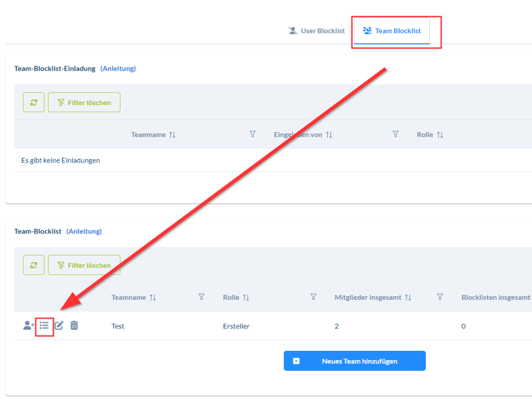Viewport: 532px width, 412px height.
Task: Open Anleitung link beside Team-Blocklist-Einladung
Action: [x=118, y=69]
